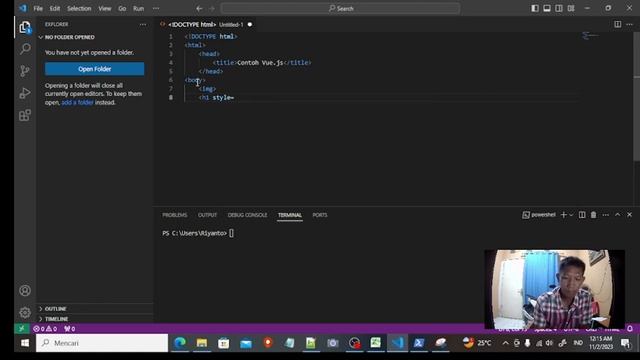Open the Extensions view
This screenshot has height=360, width=640.
[x=25, y=115]
